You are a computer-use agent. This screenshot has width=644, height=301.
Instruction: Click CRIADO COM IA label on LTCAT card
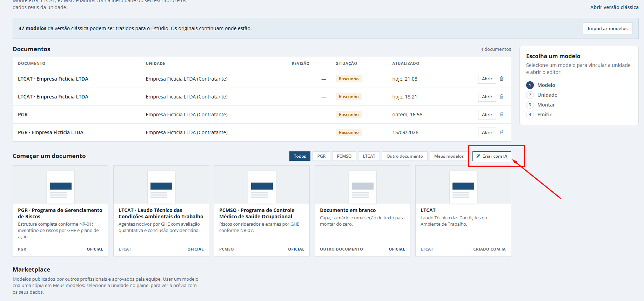pyautogui.click(x=489, y=249)
